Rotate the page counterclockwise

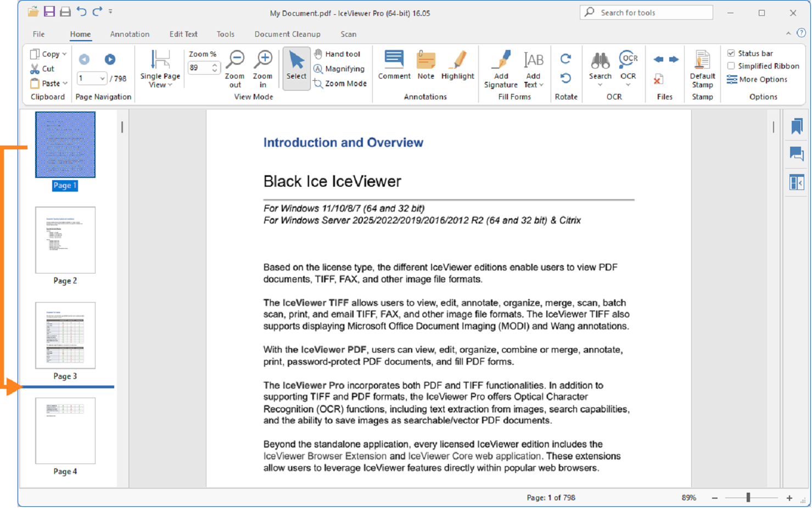[x=565, y=79]
